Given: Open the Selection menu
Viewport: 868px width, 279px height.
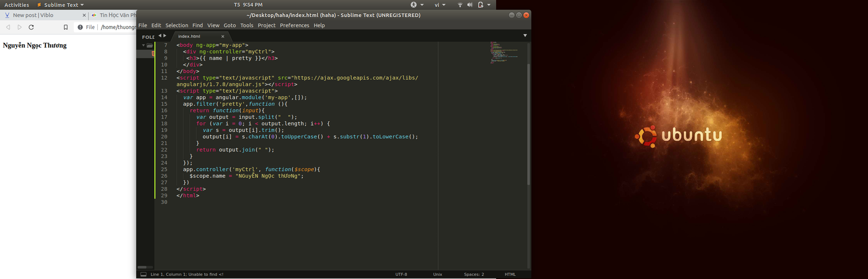Looking at the screenshot, I should pyautogui.click(x=176, y=25).
